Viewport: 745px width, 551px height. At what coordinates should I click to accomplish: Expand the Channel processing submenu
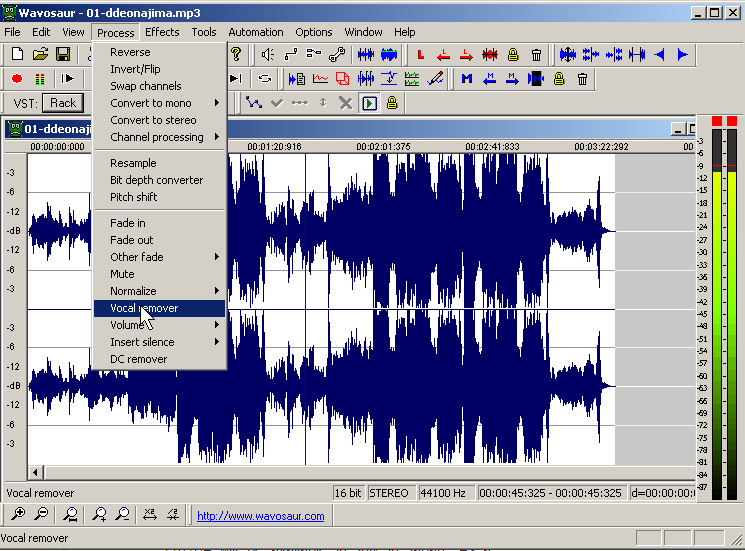[217, 137]
